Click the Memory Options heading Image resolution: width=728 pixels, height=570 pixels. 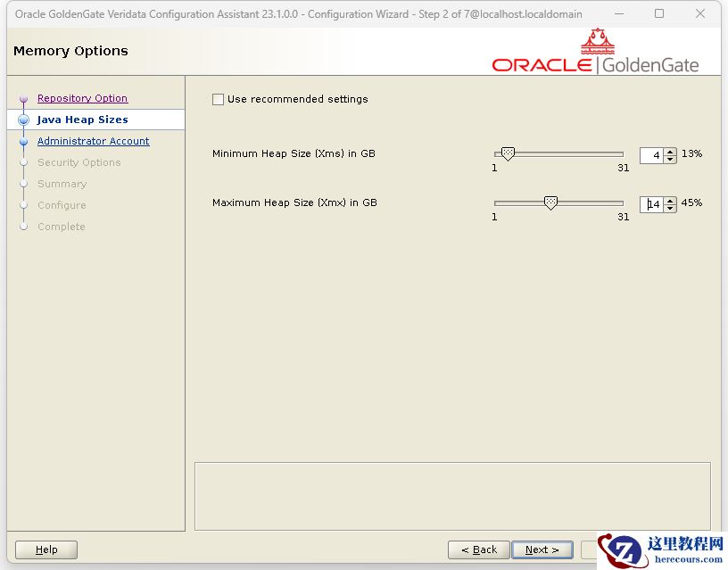70,51
